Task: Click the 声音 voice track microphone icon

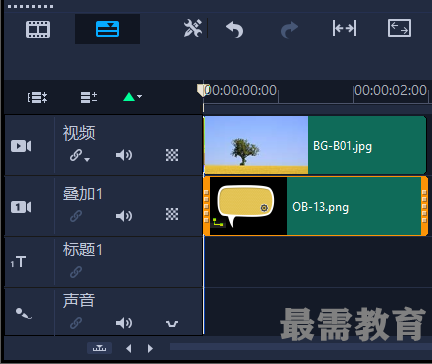Action: click(24, 313)
